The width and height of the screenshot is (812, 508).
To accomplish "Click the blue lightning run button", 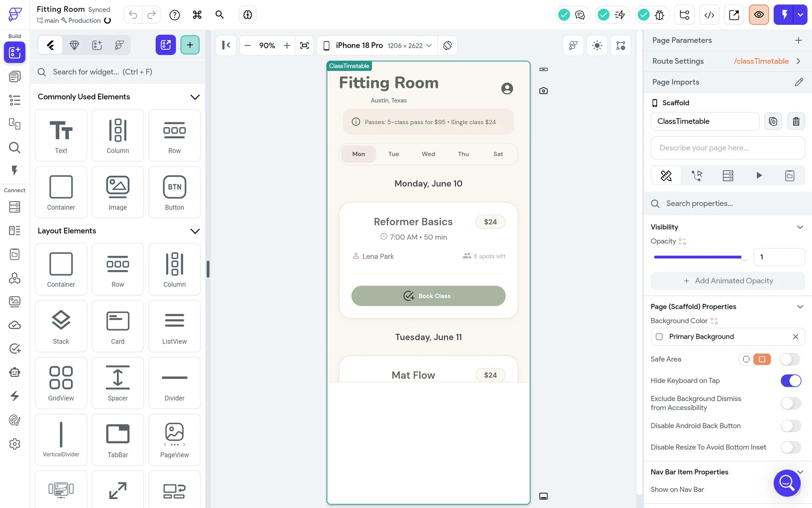I will (x=784, y=15).
